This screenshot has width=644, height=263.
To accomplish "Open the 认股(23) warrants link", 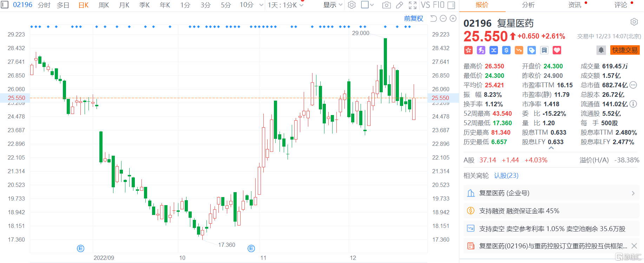I will click(506, 176).
